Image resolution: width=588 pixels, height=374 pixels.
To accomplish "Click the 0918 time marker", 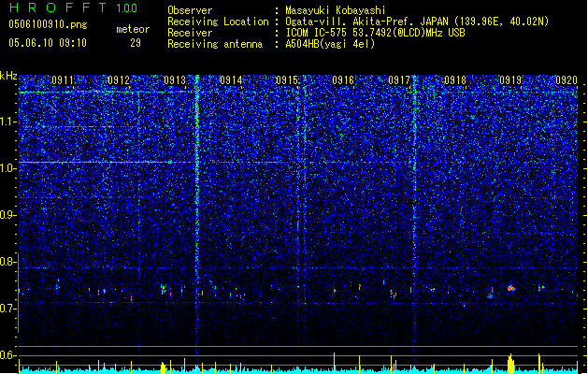I will point(455,80).
